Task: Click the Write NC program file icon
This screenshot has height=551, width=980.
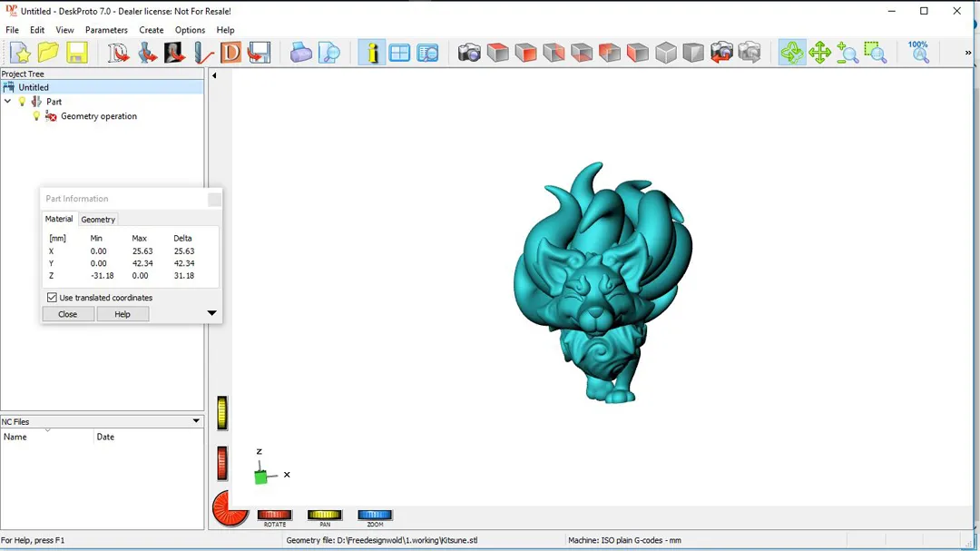Action: tap(259, 53)
